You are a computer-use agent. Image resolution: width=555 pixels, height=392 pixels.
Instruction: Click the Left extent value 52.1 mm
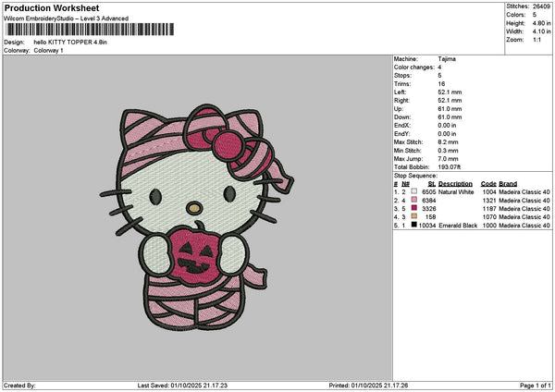[x=450, y=92]
